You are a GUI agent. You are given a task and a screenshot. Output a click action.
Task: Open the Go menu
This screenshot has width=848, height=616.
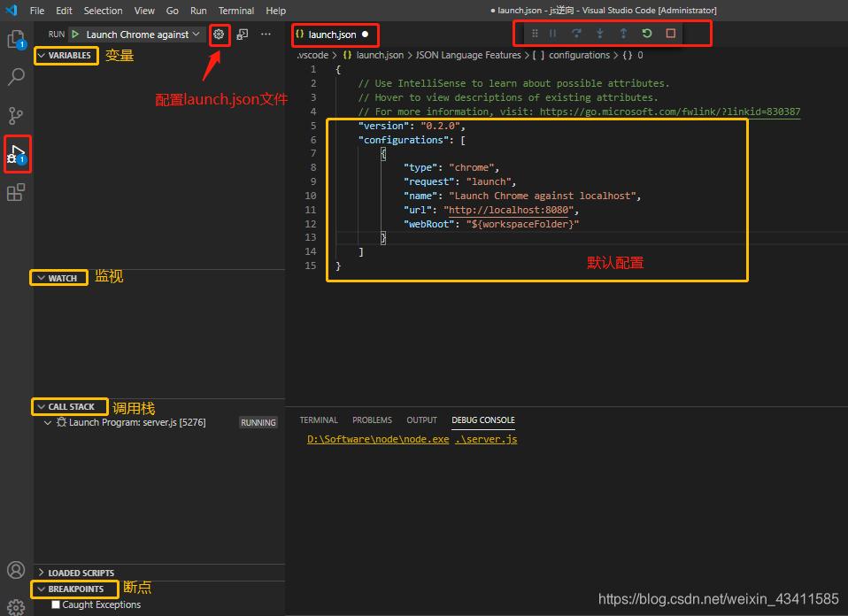pos(172,11)
